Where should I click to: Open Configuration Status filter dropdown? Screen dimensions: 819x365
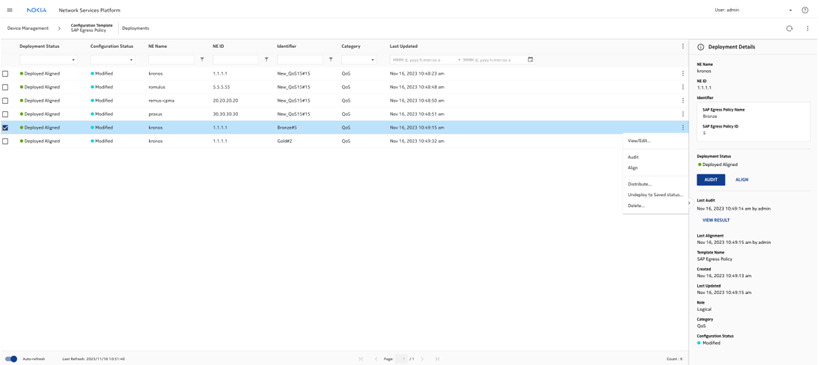pyautogui.click(x=113, y=60)
